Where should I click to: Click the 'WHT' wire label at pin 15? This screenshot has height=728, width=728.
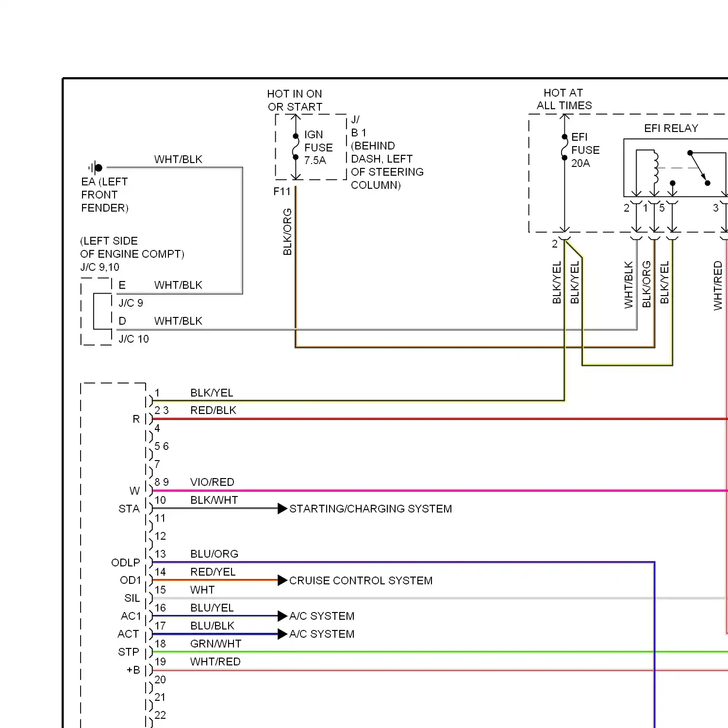point(202,590)
